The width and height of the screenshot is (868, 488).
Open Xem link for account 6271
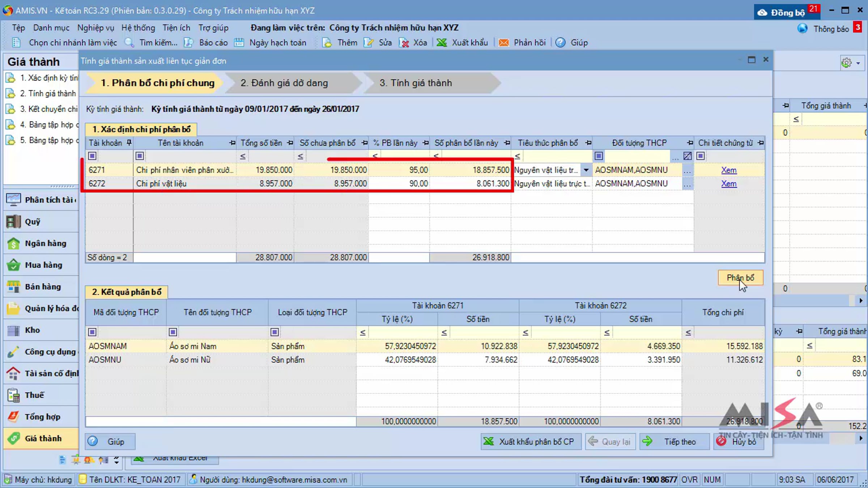coord(729,170)
